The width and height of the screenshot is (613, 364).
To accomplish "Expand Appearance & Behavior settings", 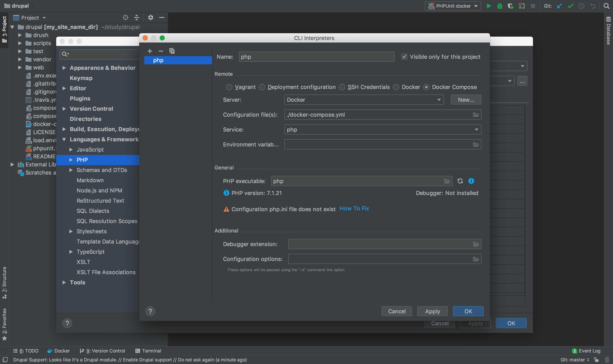I will pyautogui.click(x=64, y=68).
